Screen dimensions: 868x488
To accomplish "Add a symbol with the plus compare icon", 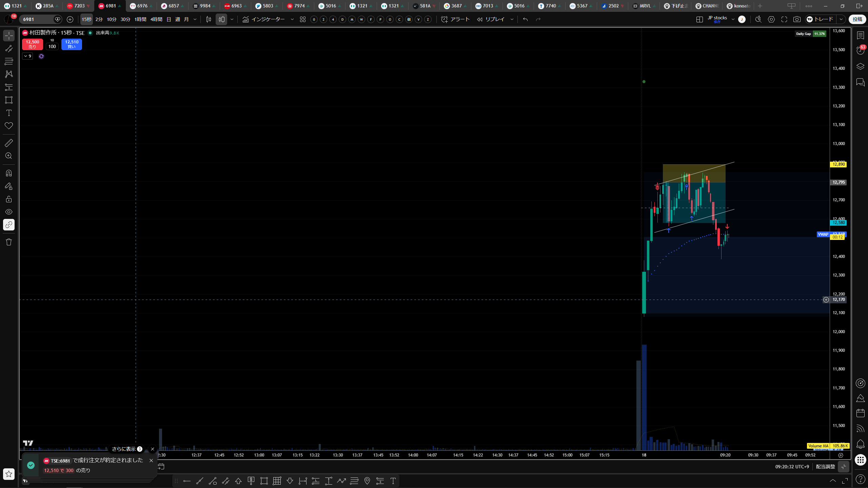I will point(70,20).
